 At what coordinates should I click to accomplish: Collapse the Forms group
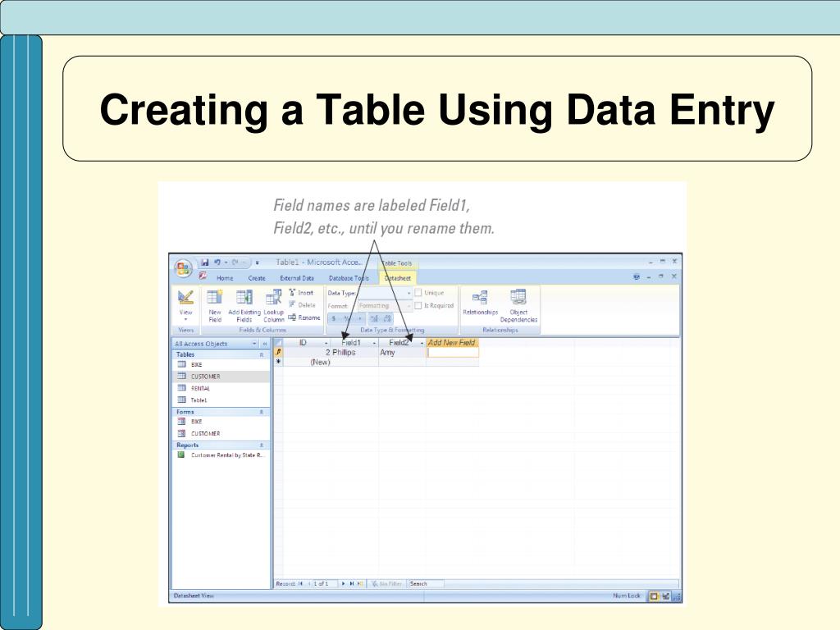pos(262,412)
